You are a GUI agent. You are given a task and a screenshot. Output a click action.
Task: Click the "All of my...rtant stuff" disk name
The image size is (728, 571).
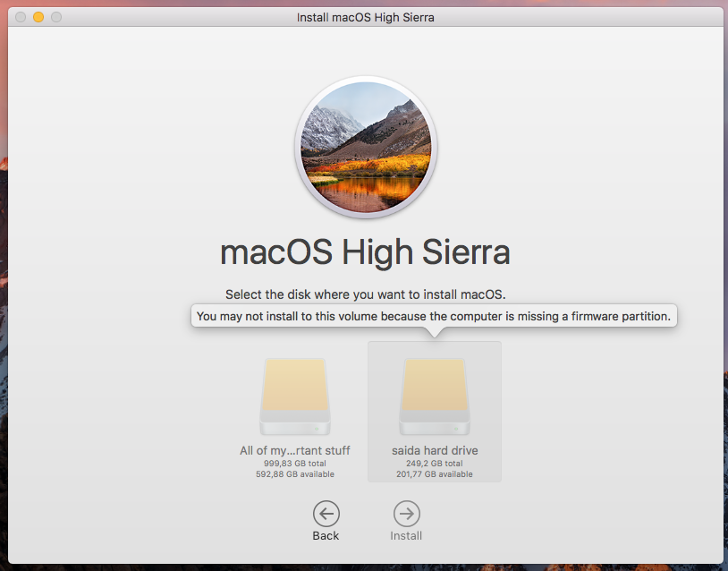tap(295, 450)
